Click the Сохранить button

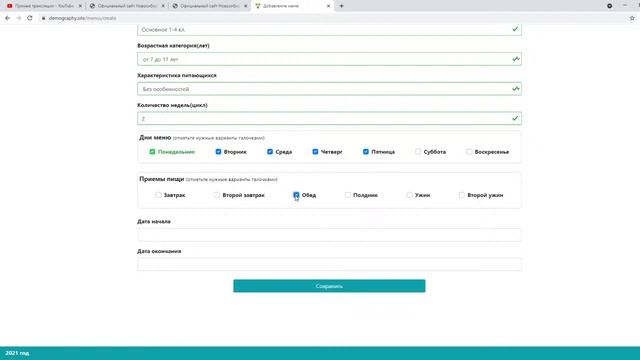(x=329, y=286)
